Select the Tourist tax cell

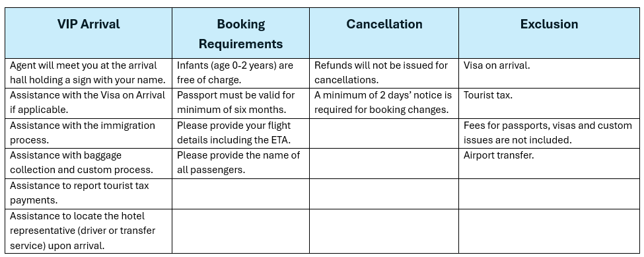pyautogui.click(x=549, y=103)
